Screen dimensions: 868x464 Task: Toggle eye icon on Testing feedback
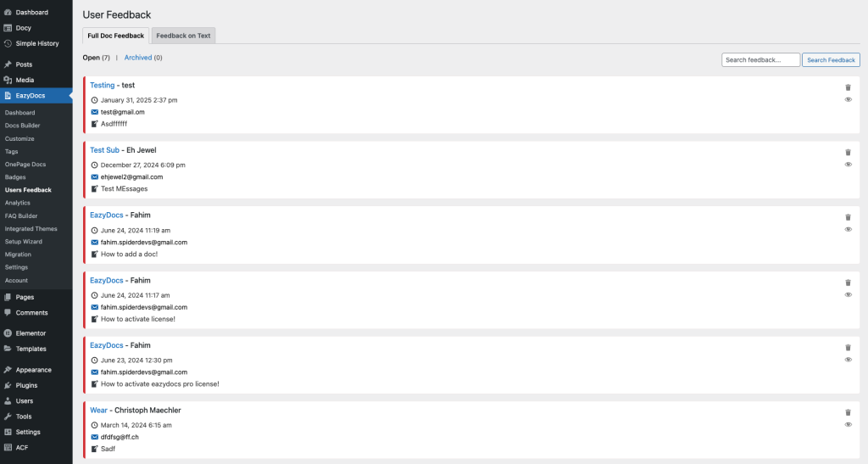[x=848, y=99]
